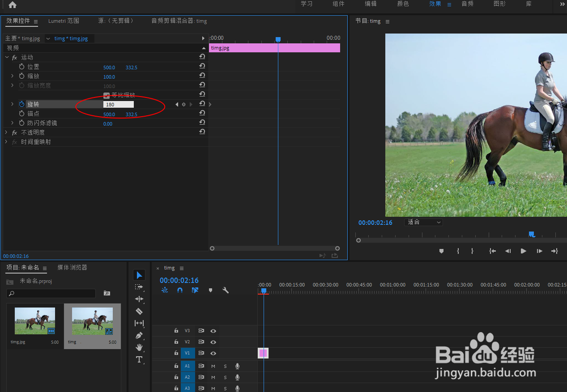This screenshot has width=567, height=392.
Task: Reset the 锚点 parameter
Action: [202, 113]
